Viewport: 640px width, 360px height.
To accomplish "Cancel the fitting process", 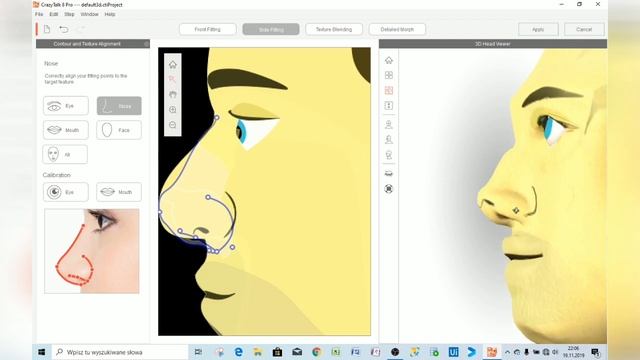I will coord(584,29).
